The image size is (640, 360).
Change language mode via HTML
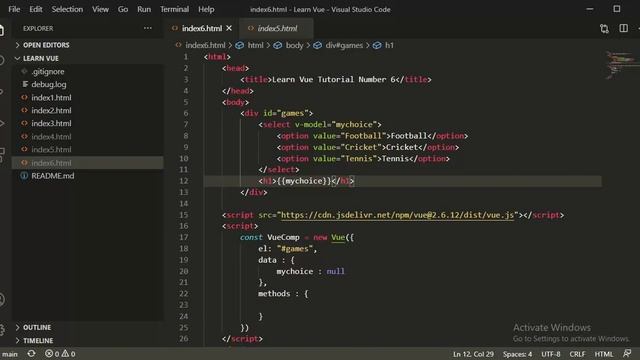point(603,354)
